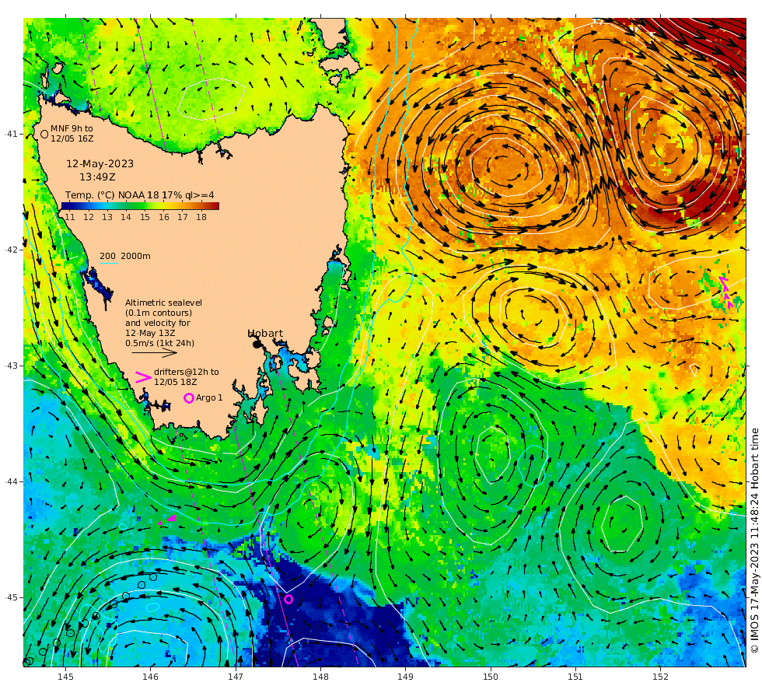The image size is (762, 700).
Task: Click the temperature color scale bar
Action: 140,206
